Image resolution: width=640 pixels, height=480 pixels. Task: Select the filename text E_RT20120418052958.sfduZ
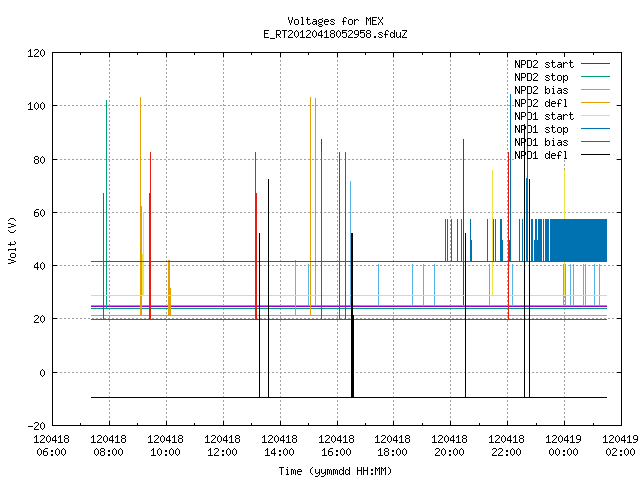pyautogui.click(x=335, y=34)
